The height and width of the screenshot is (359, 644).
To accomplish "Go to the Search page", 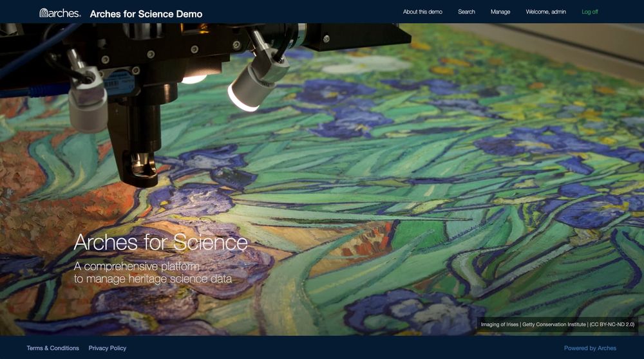I will (x=466, y=12).
